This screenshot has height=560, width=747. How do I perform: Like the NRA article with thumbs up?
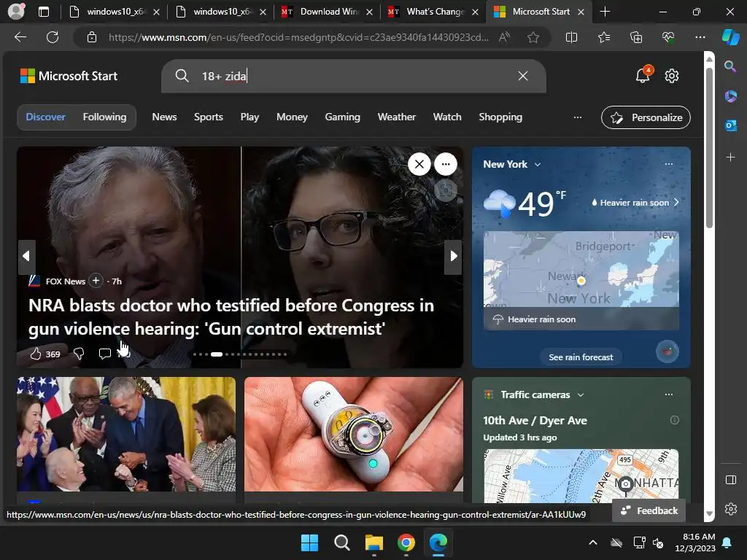36,354
